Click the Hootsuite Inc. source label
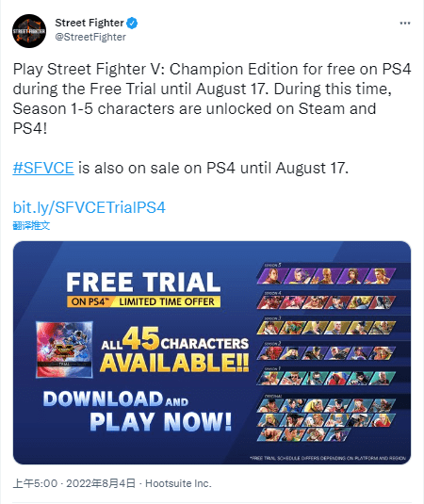 tap(178, 483)
